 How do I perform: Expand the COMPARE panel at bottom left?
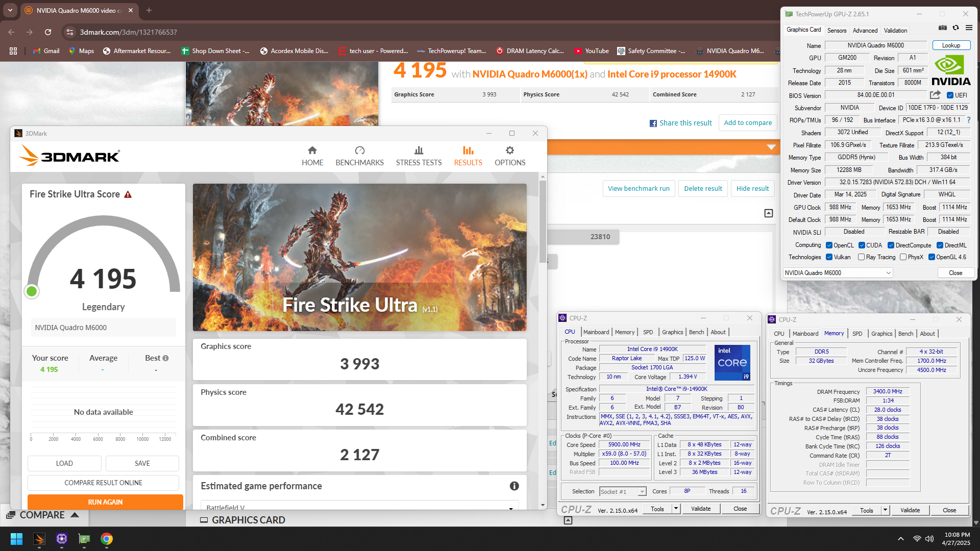[x=44, y=515]
